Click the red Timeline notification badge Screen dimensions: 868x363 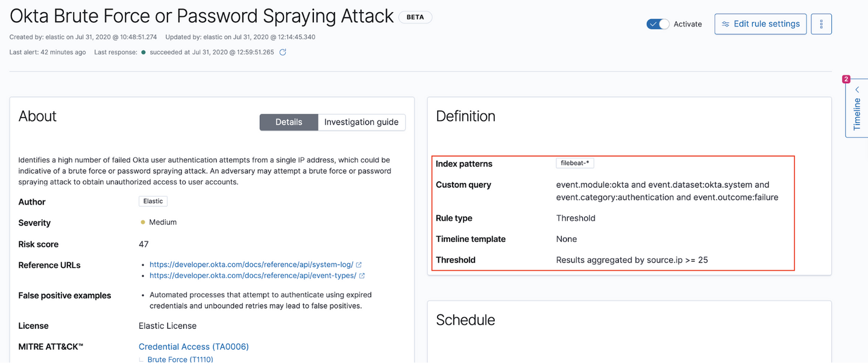tap(846, 79)
